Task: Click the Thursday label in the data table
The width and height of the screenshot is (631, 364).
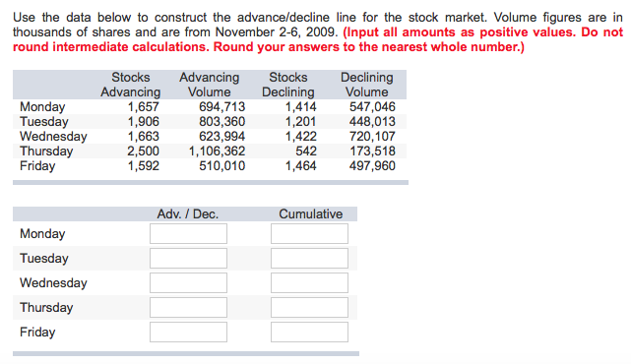Action: click(x=46, y=152)
